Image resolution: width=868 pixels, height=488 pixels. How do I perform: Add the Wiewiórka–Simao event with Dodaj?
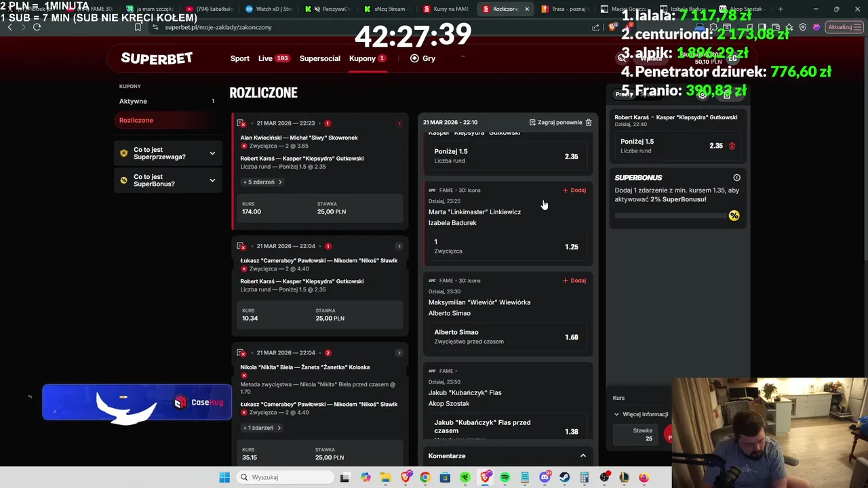(574, 281)
